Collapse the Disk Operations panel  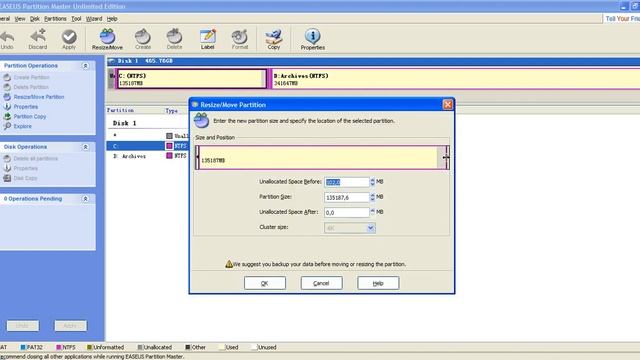point(85,147)
